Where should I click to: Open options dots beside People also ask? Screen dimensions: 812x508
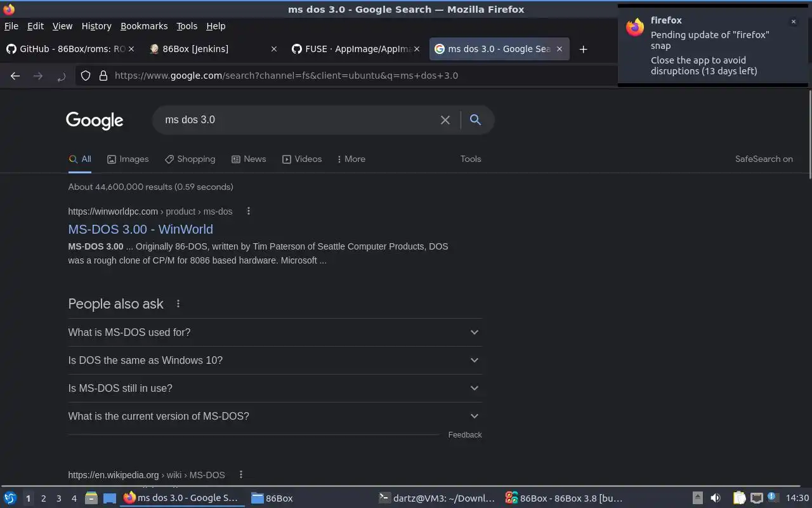coord(178,304)
